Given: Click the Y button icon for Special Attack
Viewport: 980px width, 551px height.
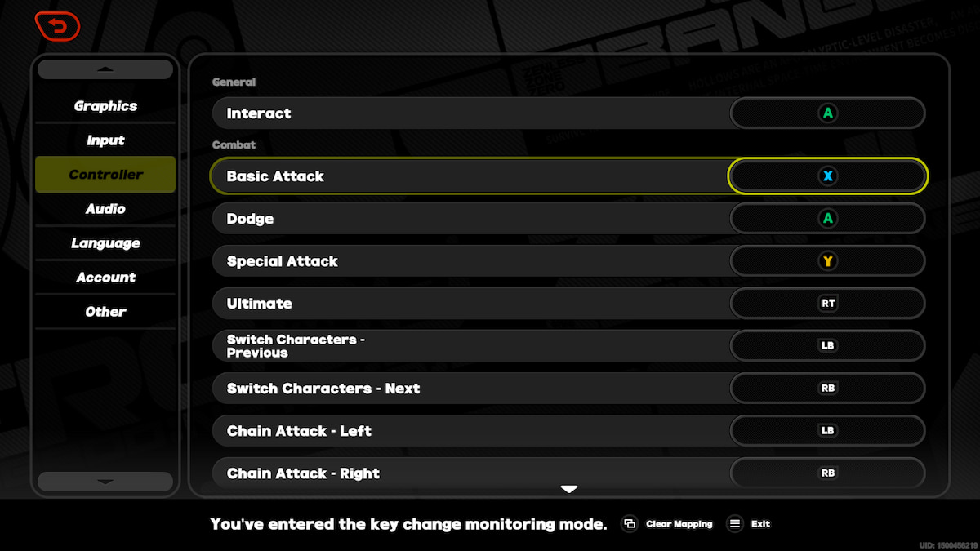Looking at the screenshot, I should (827, 261).
